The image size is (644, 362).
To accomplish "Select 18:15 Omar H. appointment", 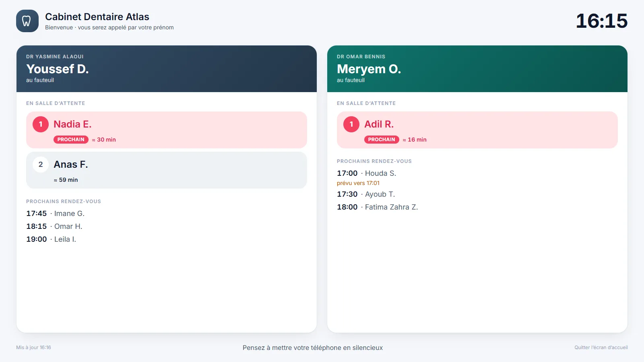I will pyautogui.click(x=54, y=226).
